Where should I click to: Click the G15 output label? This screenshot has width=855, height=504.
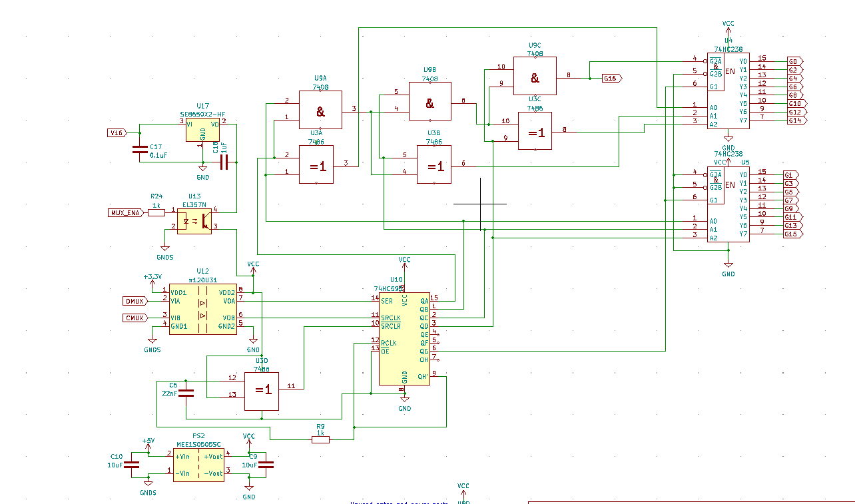click(x=790, y=234)
